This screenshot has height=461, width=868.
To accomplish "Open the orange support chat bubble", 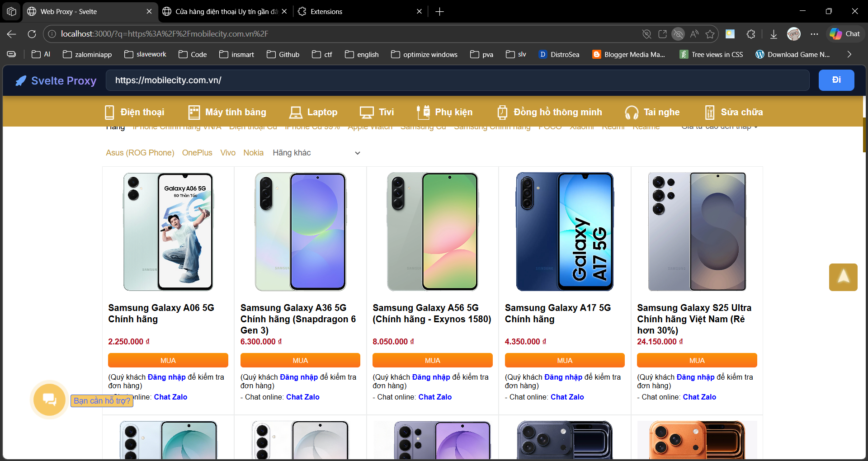I will (x=49, y=400).
